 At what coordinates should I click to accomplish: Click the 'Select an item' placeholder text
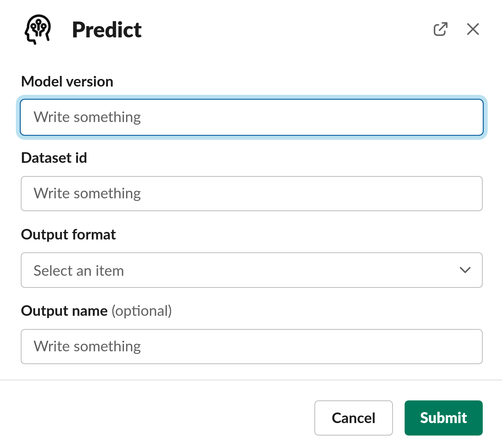coord(79,271)
